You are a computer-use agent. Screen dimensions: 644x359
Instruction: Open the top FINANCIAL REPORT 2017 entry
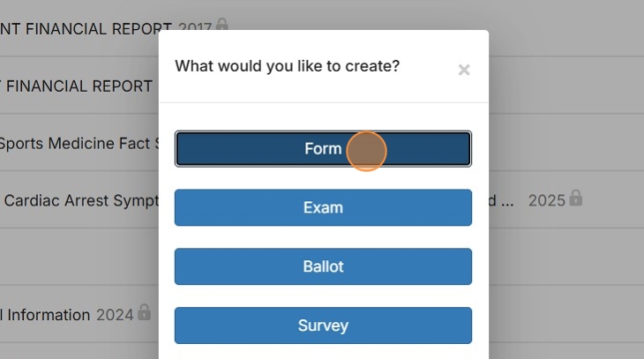(86, 28)
